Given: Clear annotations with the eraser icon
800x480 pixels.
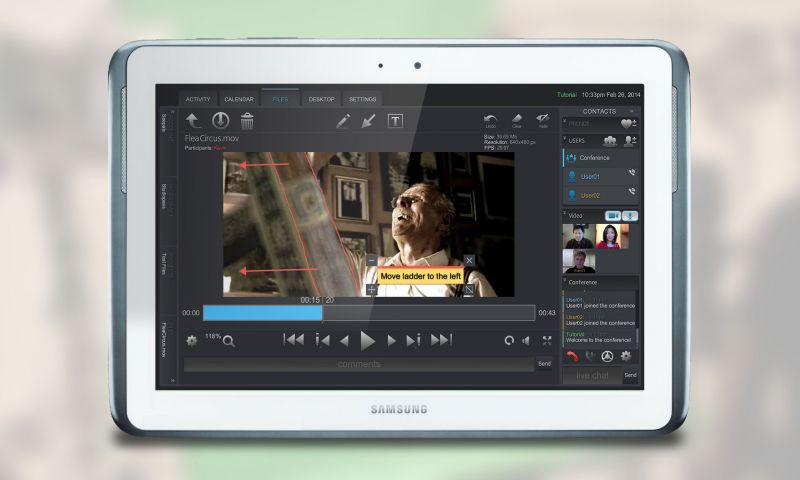Looking at the screenshot, I should [517, 121].
